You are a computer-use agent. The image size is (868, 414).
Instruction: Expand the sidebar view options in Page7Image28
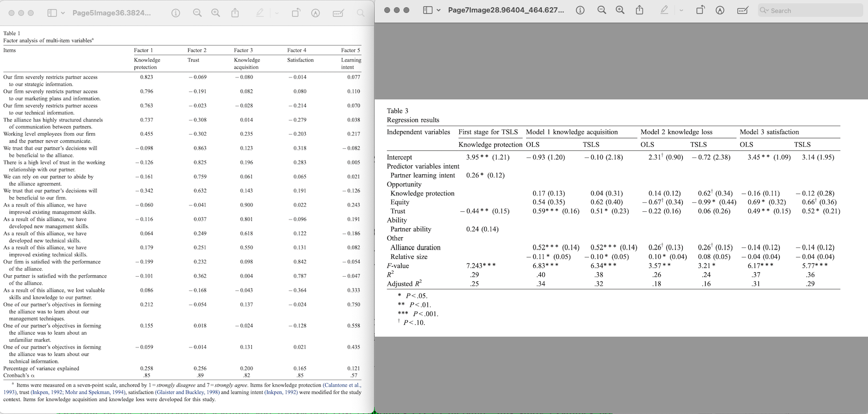click(439, 10)
